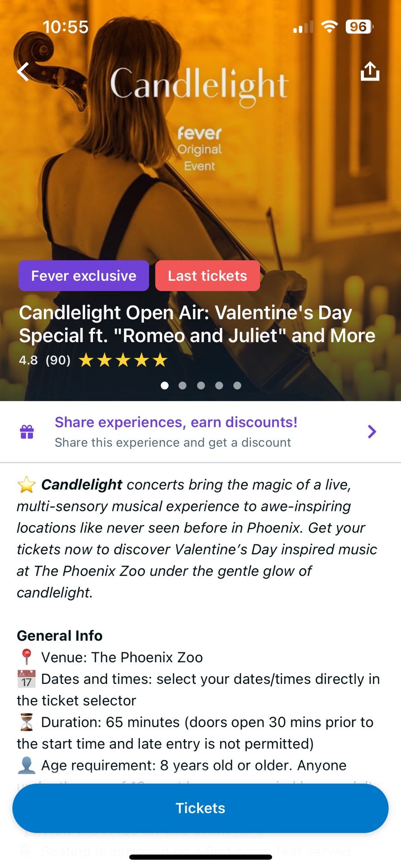Tap the hourglass icon beside Duration
The width and height of the screenshot is (401, 868).
(x=26, y=722)
